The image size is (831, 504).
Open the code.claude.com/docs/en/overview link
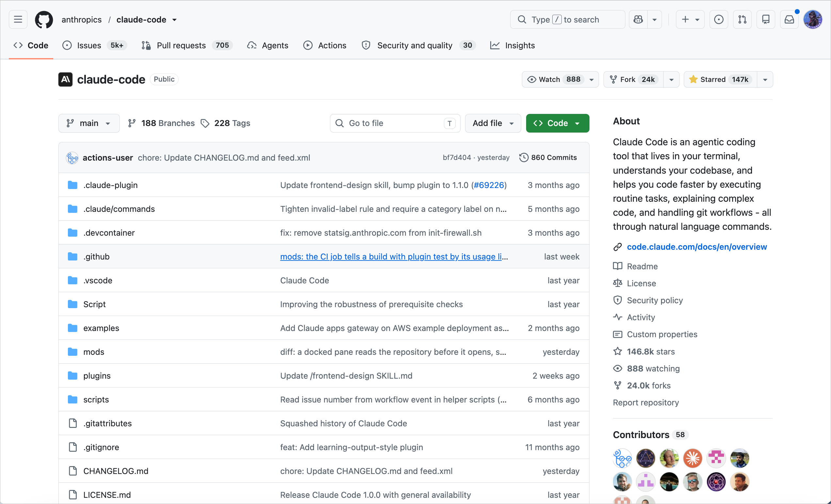click(697, 247)
